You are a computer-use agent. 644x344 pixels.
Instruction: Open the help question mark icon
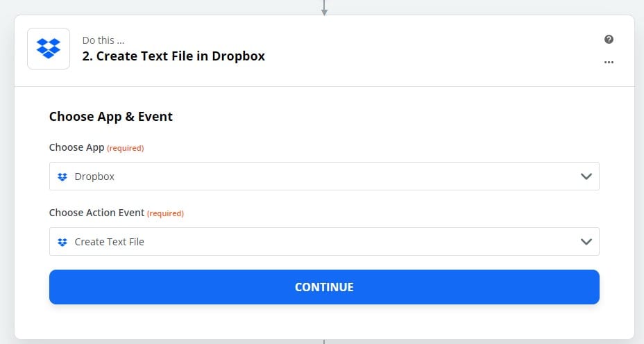pos(609,40)
